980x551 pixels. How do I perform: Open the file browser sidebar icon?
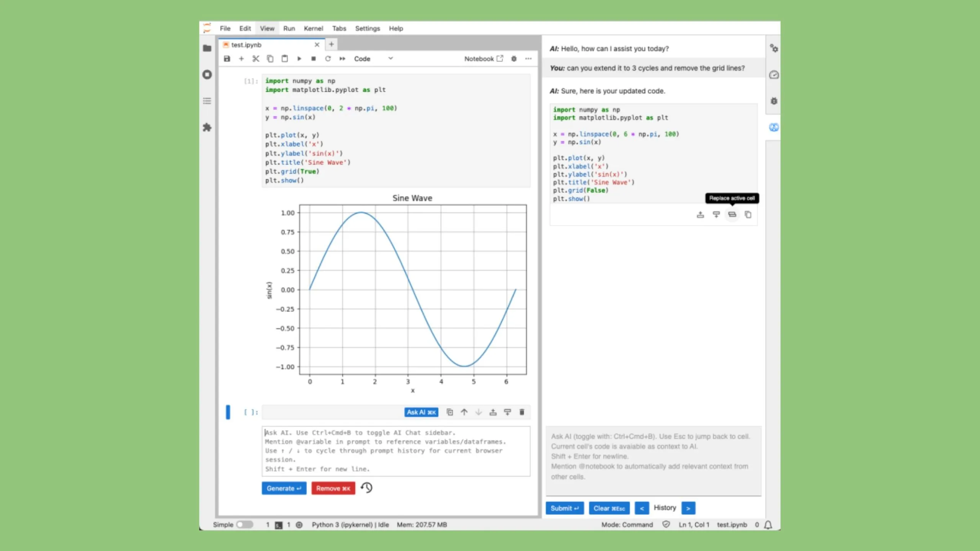[207, 48]
